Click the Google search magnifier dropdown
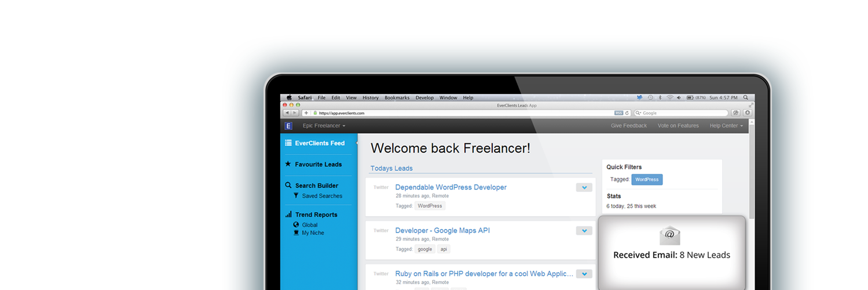Screen dimensions: 868x290 639,113
